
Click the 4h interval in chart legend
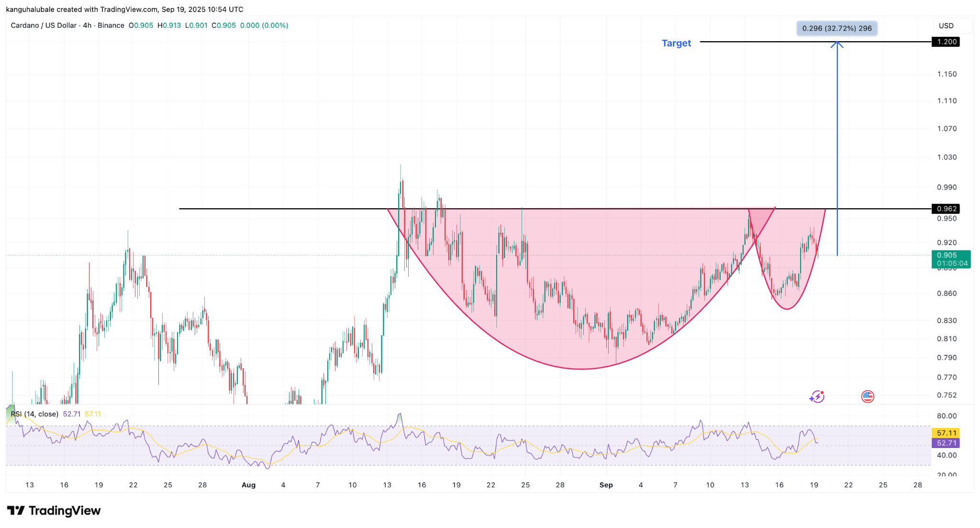coord(87,25)
